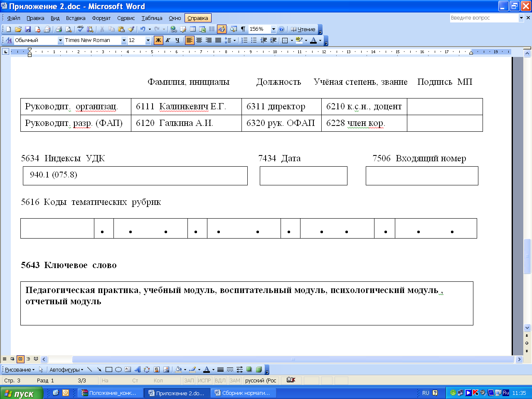Open the Справка menu
Screen dimensions: 532x399
tap(198, 18)
